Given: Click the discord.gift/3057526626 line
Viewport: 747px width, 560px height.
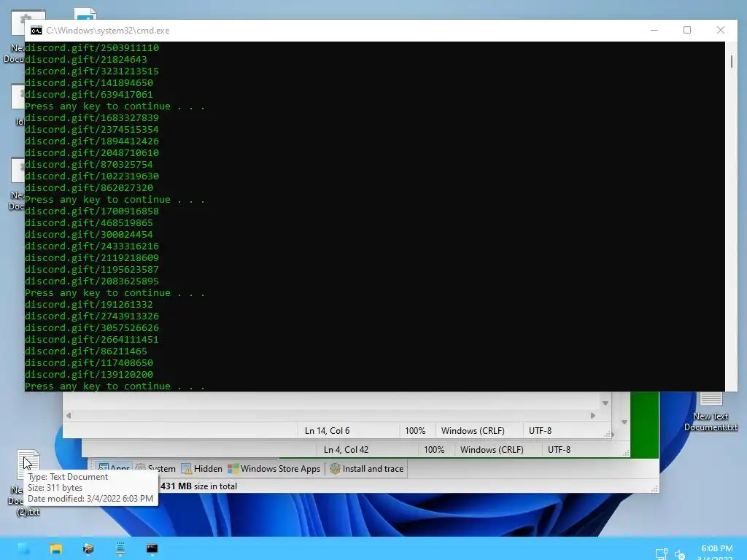Looking at the screenshot, I should click(92, 327).
